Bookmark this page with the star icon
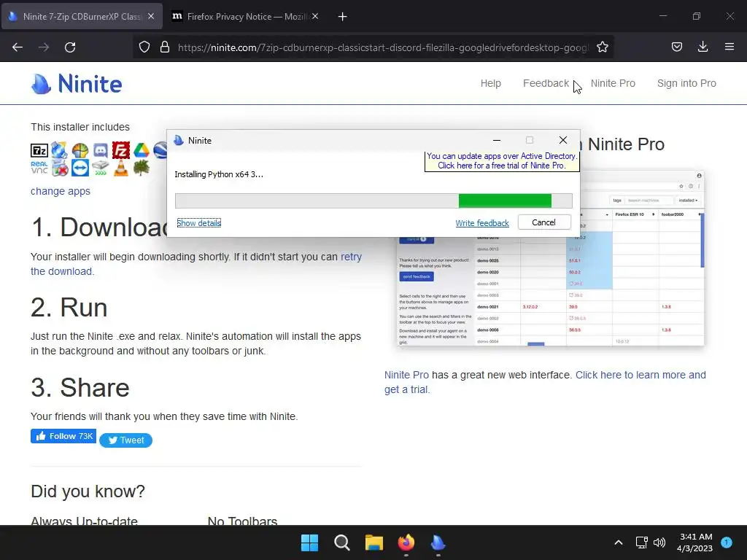This screenshot has width=747, height=560. click(x=602, y=47)
